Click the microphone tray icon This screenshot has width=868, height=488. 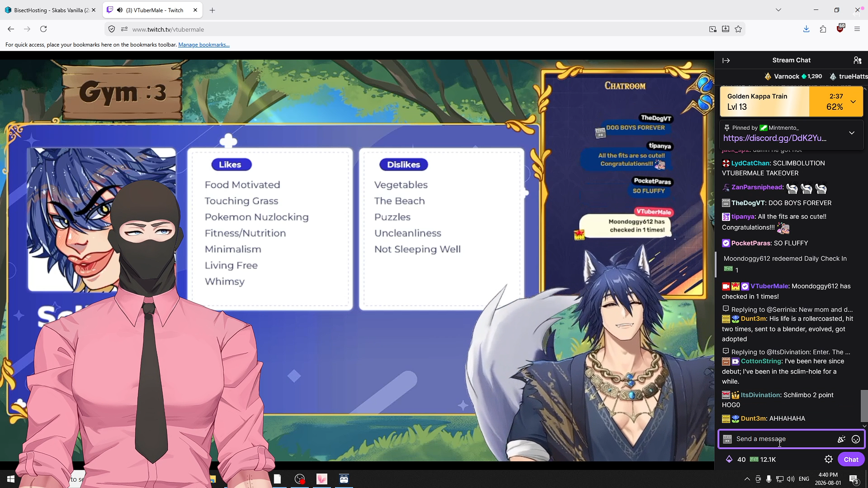point(769,479)
